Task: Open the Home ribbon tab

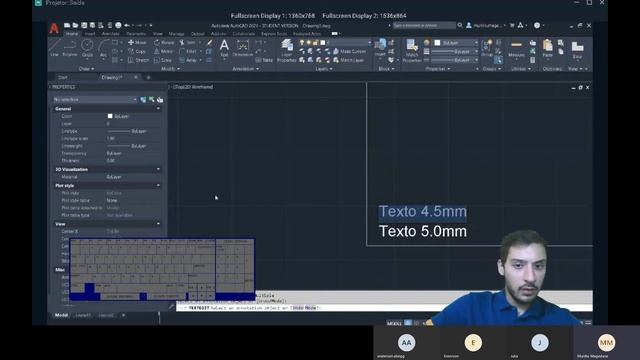Action: pyautogui.click(x=72, y=34)
